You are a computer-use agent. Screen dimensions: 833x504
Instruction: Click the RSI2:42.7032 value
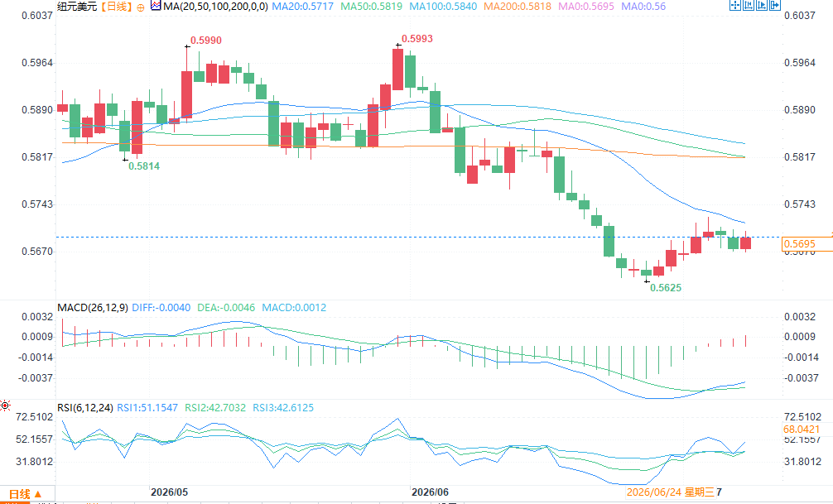pos(215,408)
